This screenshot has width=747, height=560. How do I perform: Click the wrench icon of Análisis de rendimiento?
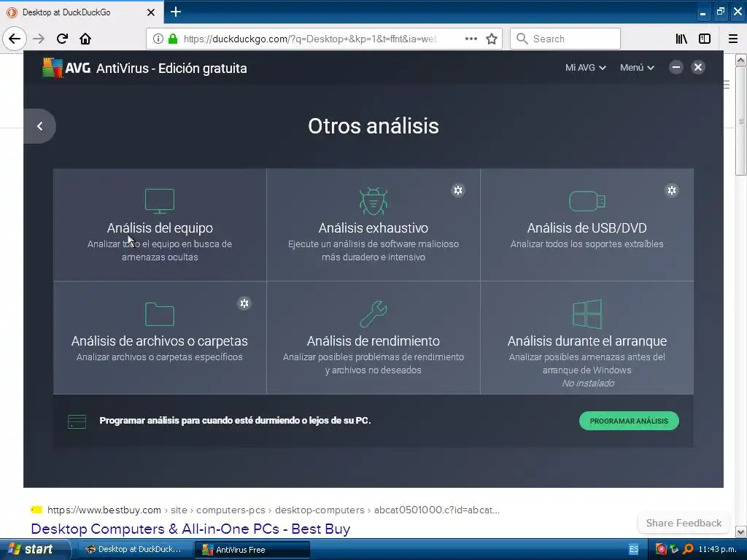point(373,314)
